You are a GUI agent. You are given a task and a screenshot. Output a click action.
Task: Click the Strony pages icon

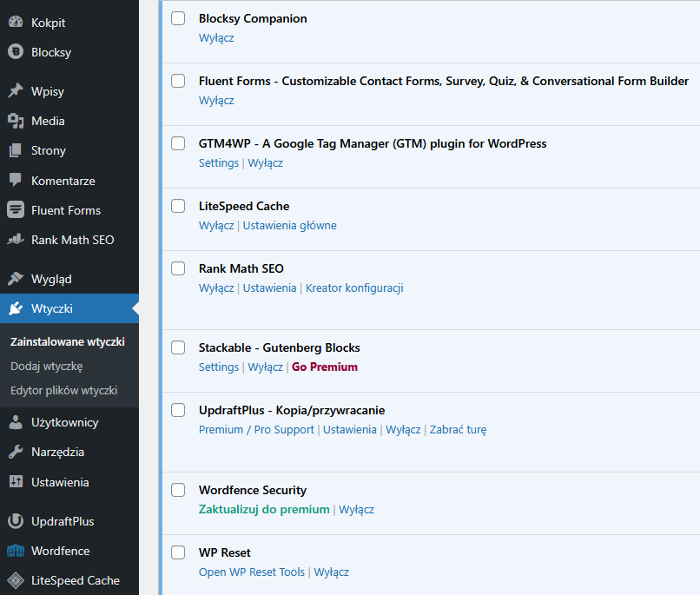point(16,150)
